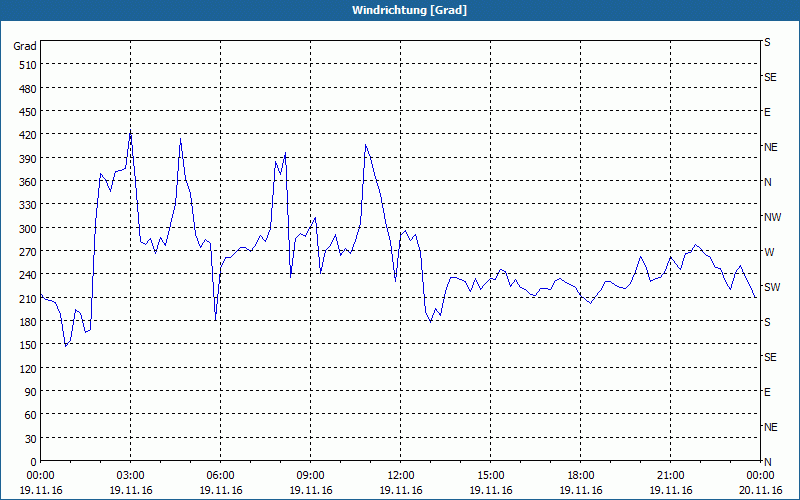800x500 pixels.
Task: Select the 21:00 time axis label
Action: (670, 475)
